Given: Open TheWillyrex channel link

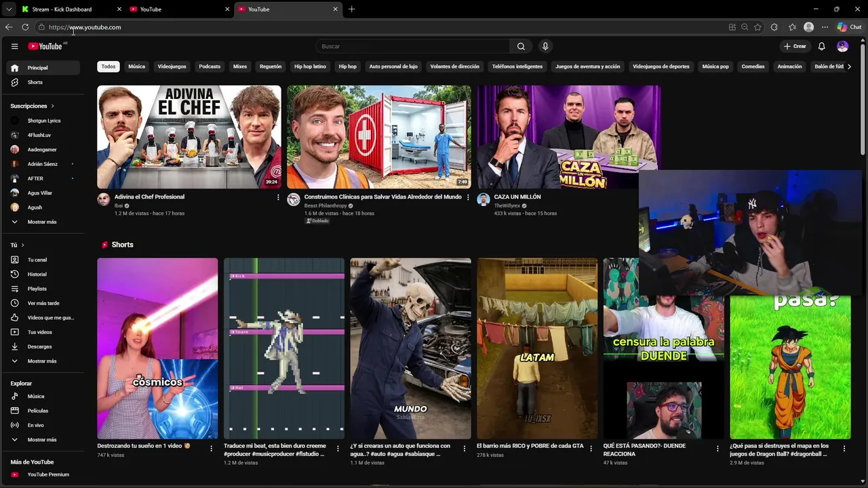Looking at the screenshot, I should click(507, 205).
